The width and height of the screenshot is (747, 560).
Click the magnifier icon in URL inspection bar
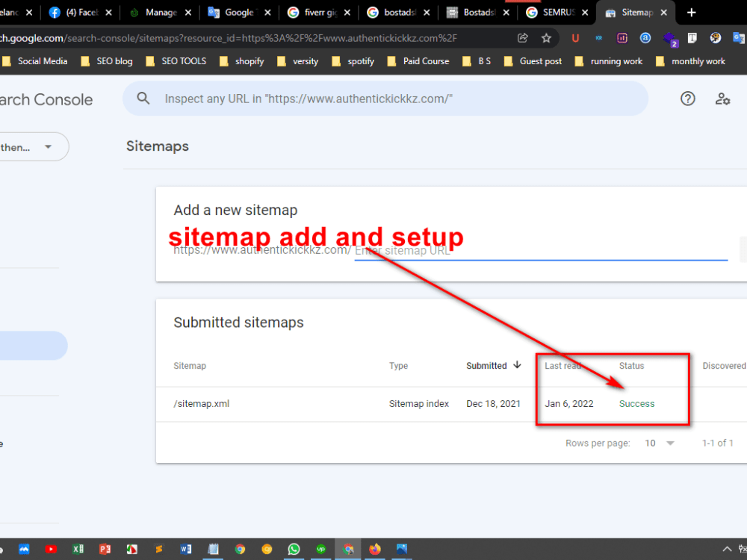pos(143,99)
